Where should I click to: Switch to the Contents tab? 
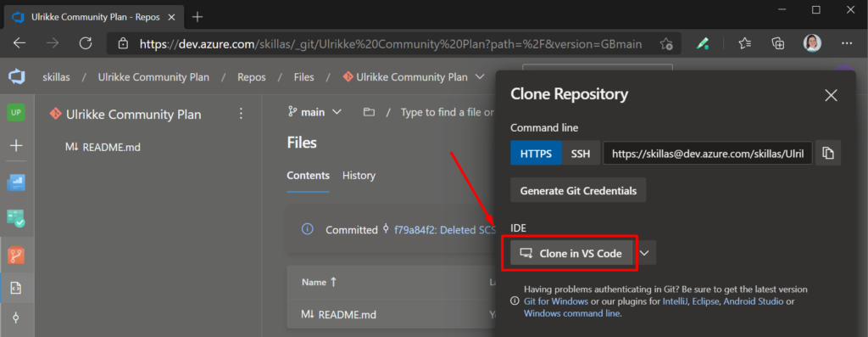(308, 176)
